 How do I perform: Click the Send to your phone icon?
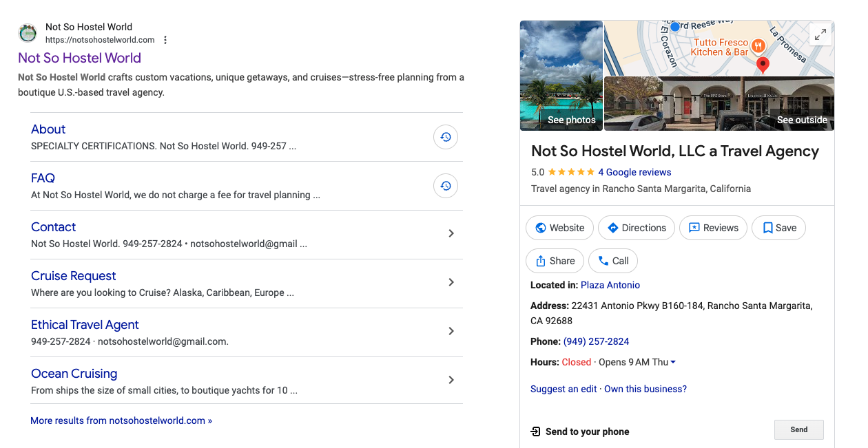(535, 431)
